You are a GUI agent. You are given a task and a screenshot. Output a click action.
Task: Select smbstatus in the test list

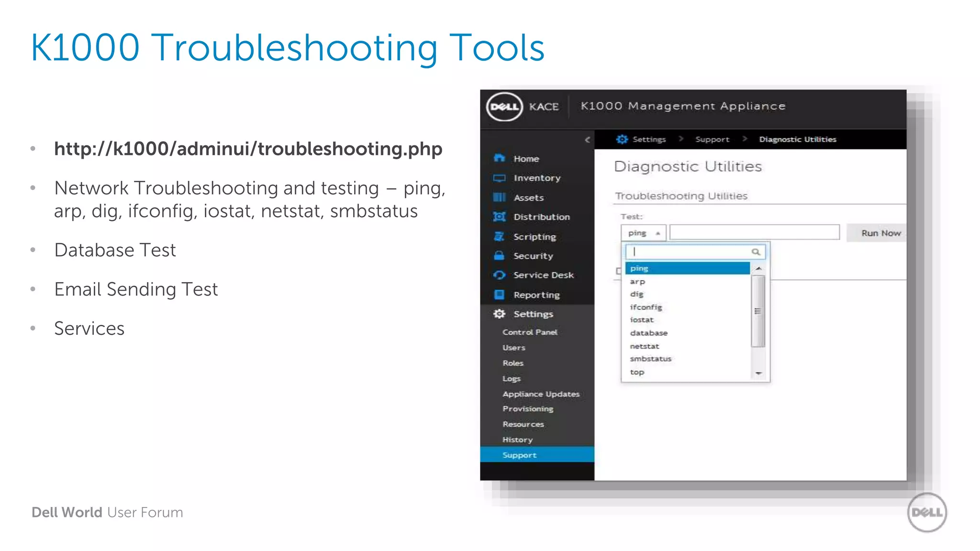click(x=688, y=359)
